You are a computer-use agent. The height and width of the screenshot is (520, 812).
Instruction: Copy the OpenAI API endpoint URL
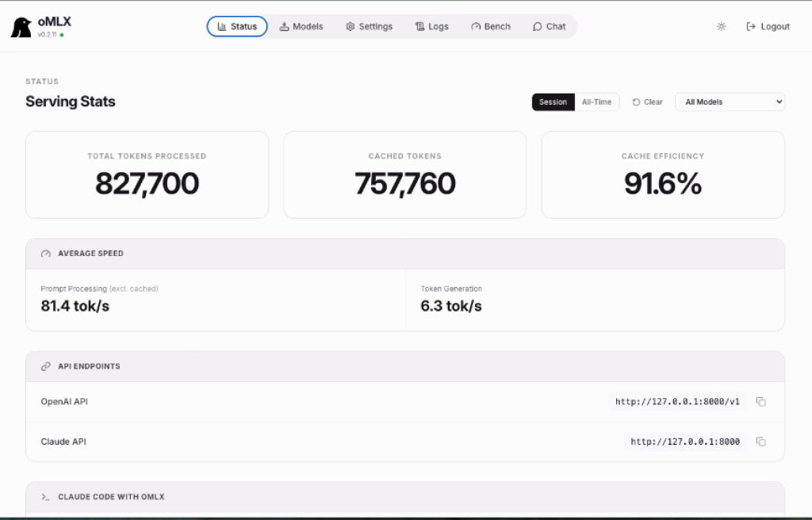760,402
